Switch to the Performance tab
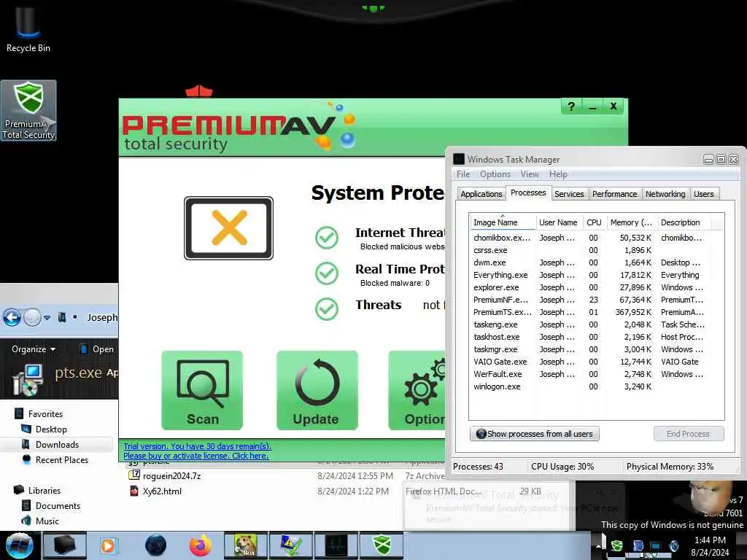 (x=614, y=194)
